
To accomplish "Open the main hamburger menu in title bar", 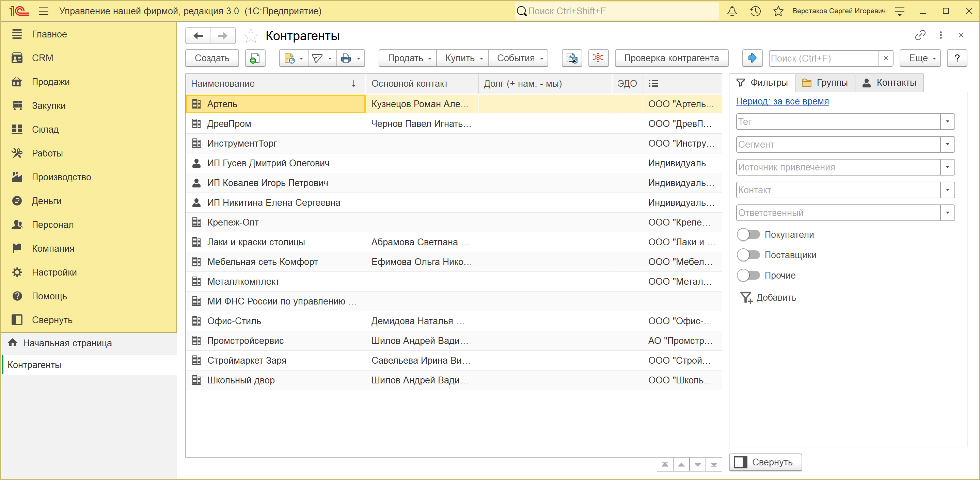I will click(x=44, y=11).
